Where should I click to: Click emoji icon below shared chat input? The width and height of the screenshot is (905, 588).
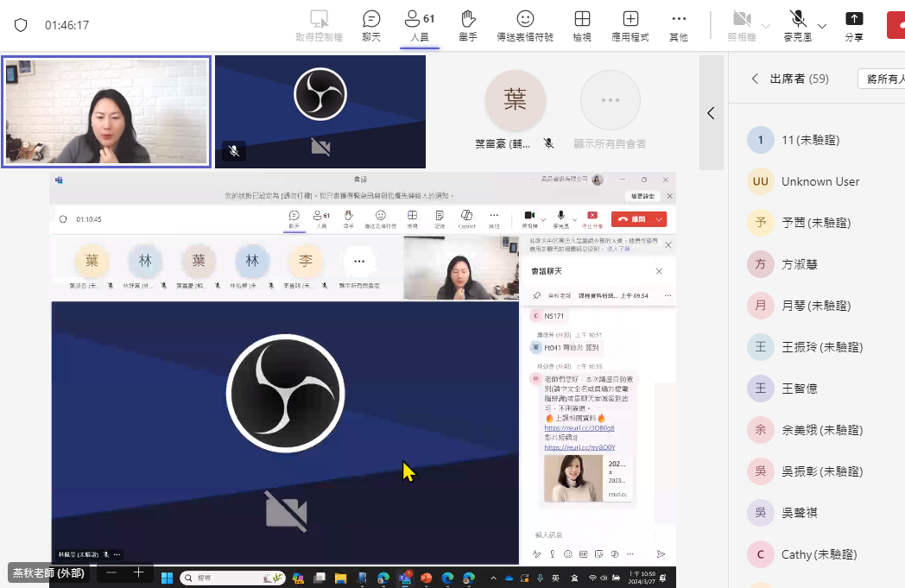(x=568, y=554)
